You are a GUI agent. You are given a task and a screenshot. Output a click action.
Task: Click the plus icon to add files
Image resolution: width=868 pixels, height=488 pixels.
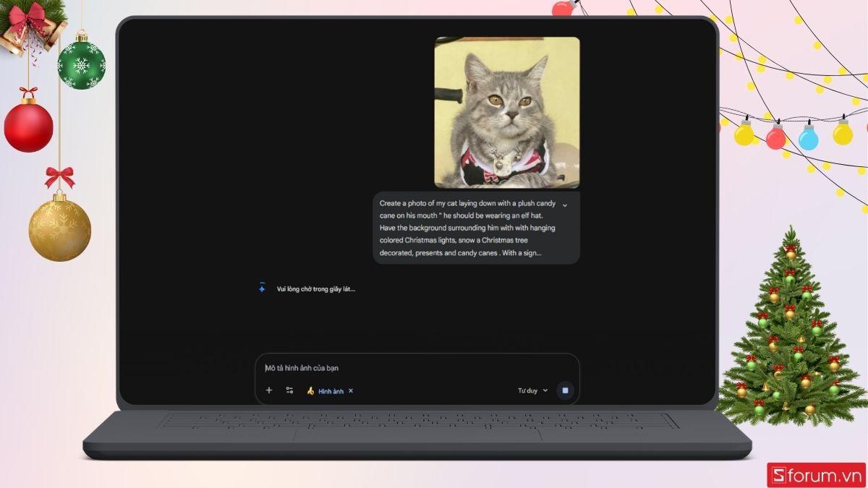(269, 390)
